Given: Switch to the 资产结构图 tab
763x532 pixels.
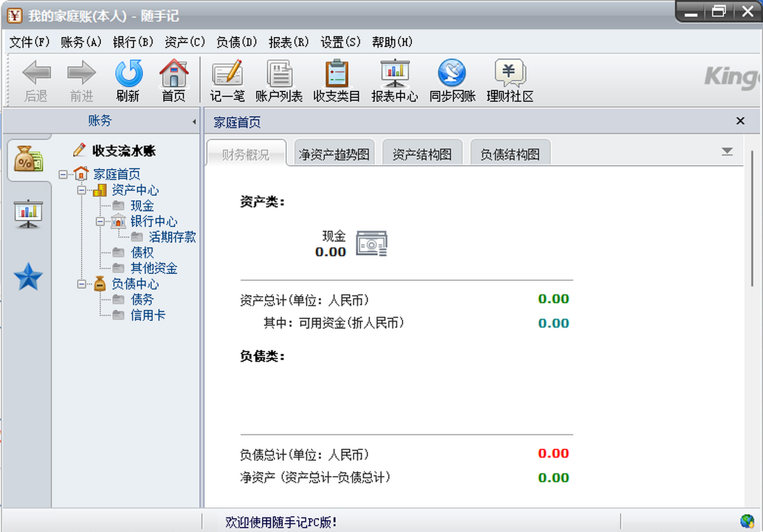Looking at the screenshot, I should coord(422,154).
